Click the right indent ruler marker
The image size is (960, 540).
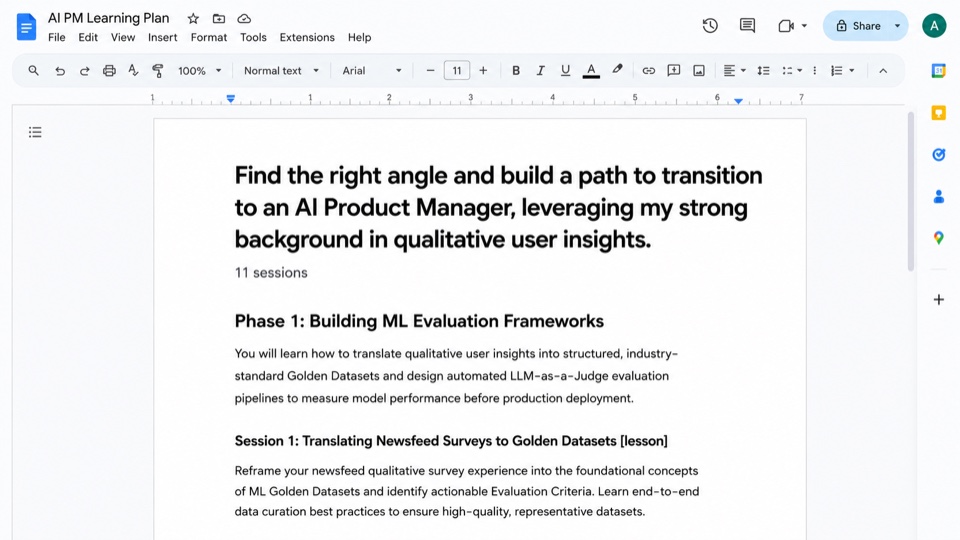click(x=738, y=100)
